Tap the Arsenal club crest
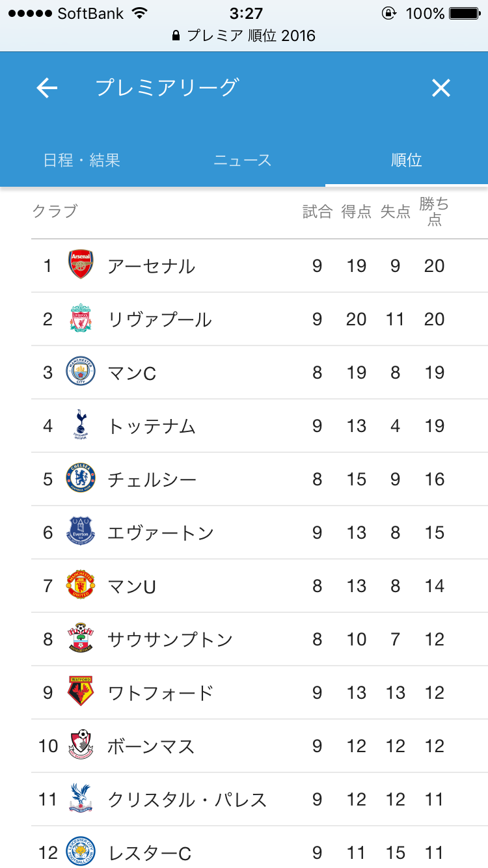488x868 pixels. (x=81, y=265)
